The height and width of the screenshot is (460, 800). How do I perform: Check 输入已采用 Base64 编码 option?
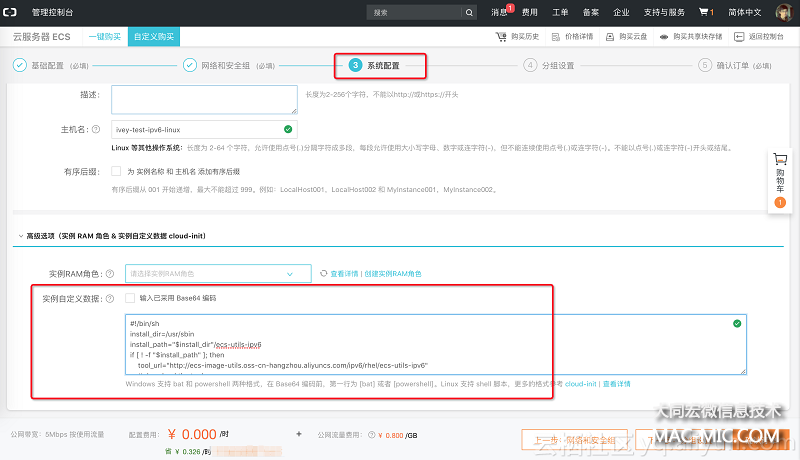pos(131,298)
